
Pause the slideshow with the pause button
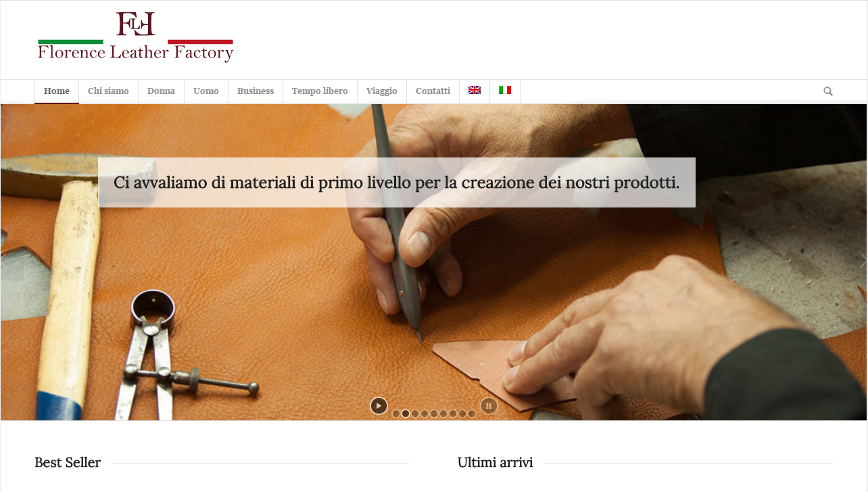[489, 405]
